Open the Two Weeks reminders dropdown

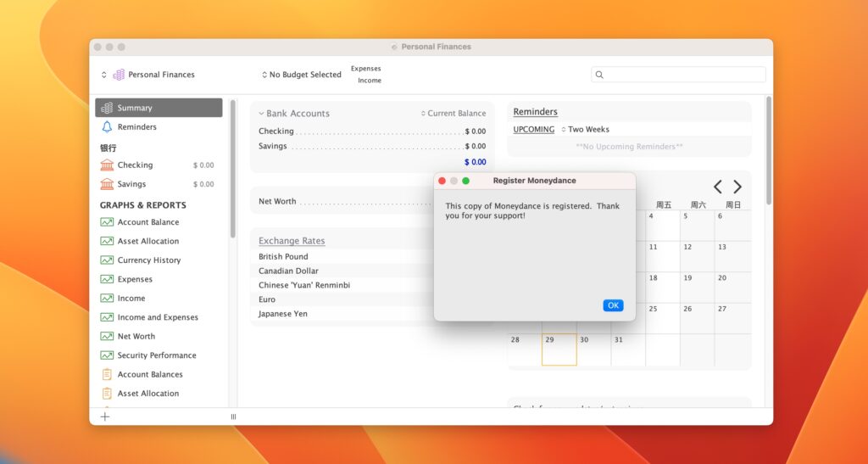tap(585, 130)
